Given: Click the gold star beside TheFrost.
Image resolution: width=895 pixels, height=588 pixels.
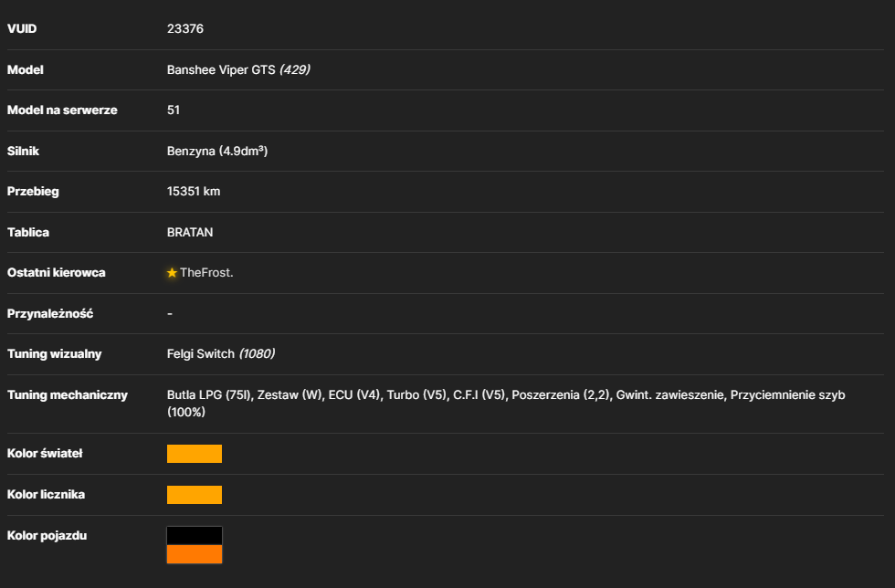Looking at the screenshot, I should click(x=172, y=273).
